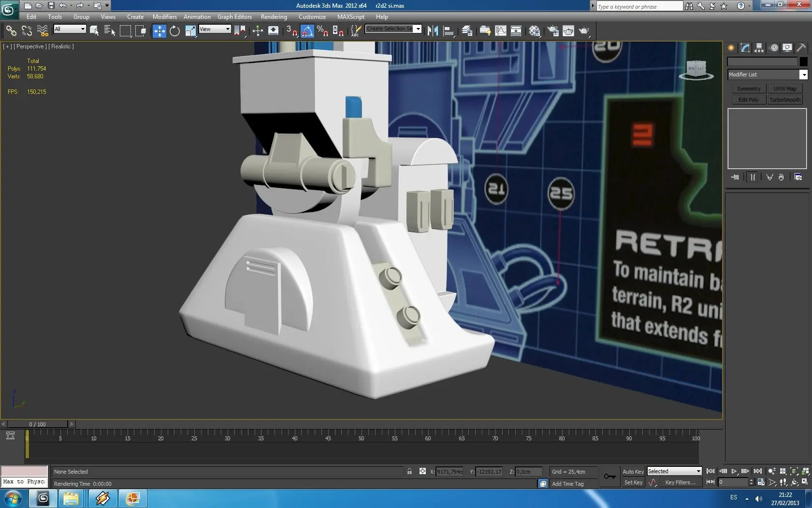The width and height of the screenshot is (812, 508).
Task: Open the reference coordinate system View dropdown
Action: 215,29
